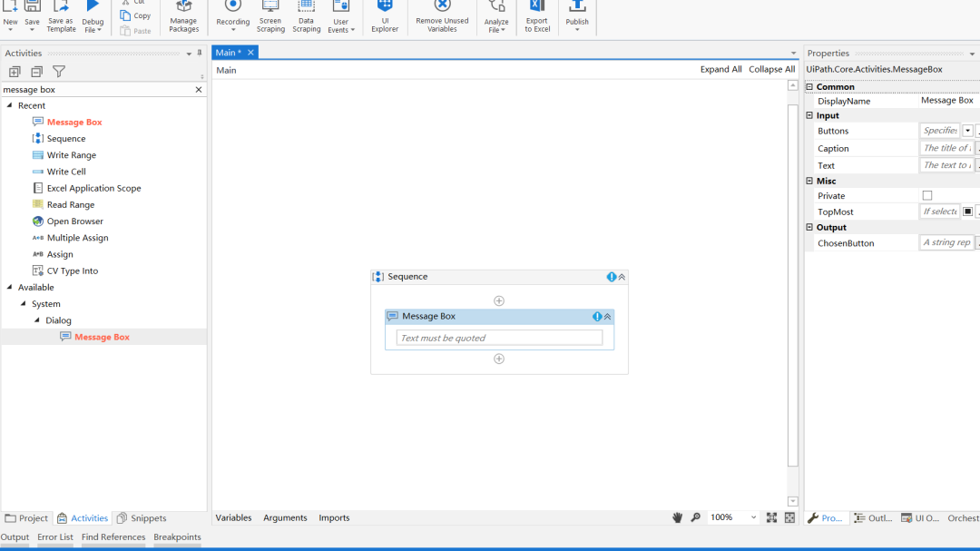The image size is (980, 551).
Task: Click Expand All in designer
Action: tap(720, 69)
